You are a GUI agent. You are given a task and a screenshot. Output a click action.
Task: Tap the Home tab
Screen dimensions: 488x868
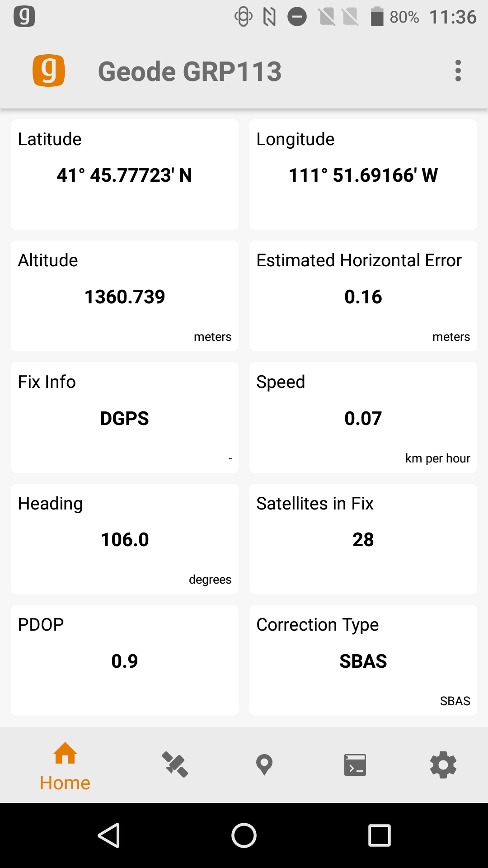point(65,766)
